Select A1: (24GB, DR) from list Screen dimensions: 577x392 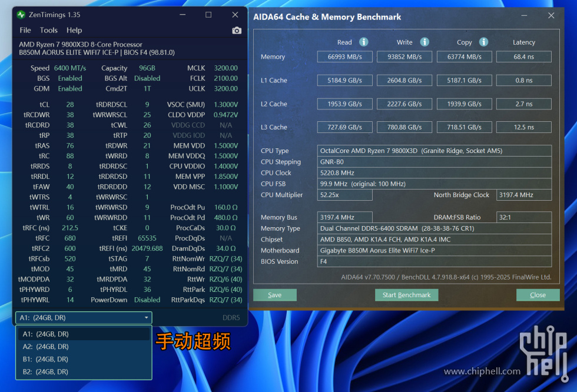pyautogui.click(x=84, y=334)
